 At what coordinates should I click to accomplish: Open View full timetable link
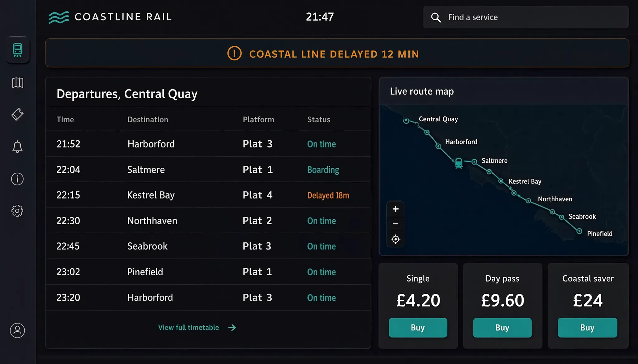pyautogui.click(x=197, y=328)
